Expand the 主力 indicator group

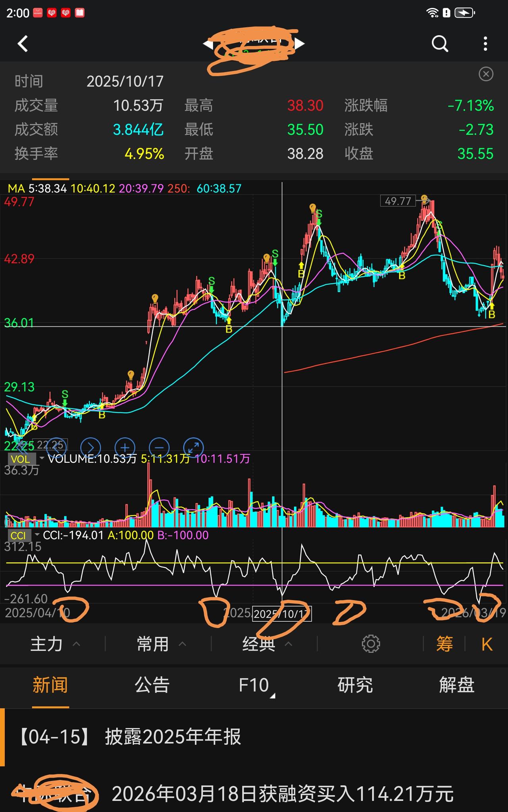[55, 644]
